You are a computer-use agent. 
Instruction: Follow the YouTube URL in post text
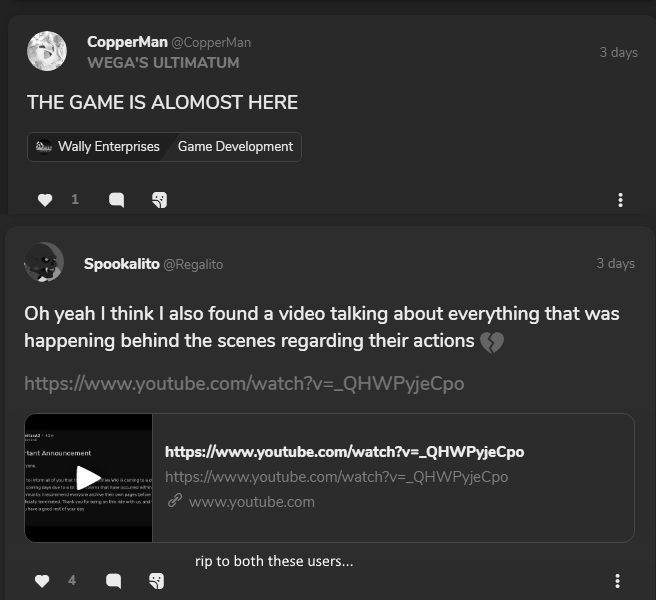244,383
